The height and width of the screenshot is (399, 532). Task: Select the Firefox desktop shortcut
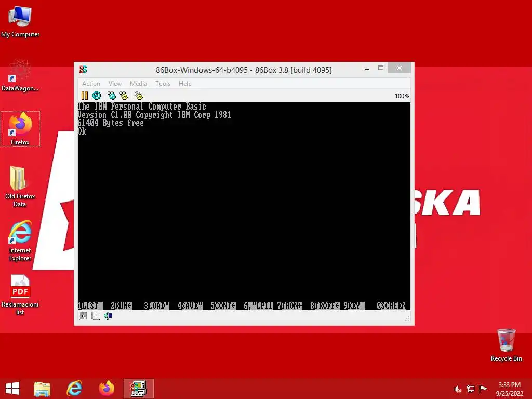pos(20,129)
